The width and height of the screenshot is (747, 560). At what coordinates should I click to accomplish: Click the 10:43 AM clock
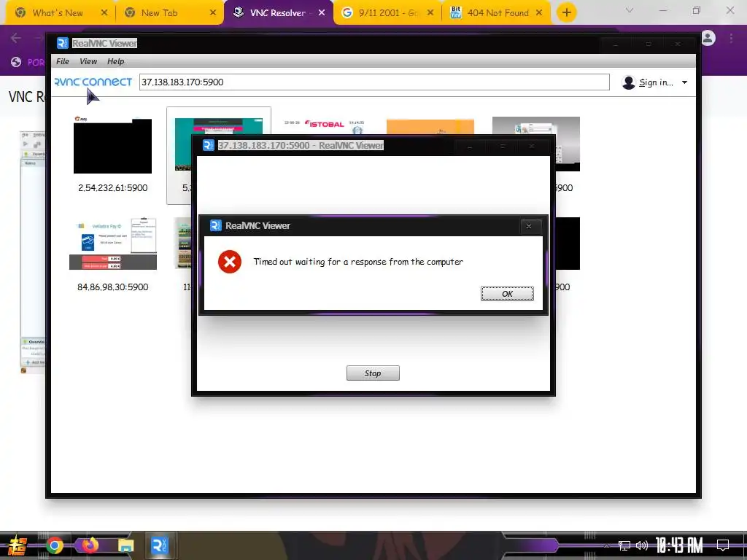click(x=679, y=545)
